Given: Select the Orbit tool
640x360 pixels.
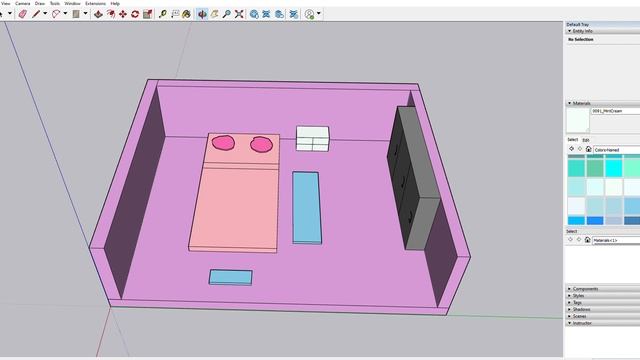Looking at the screenshot, I should (x=202, y=14).
